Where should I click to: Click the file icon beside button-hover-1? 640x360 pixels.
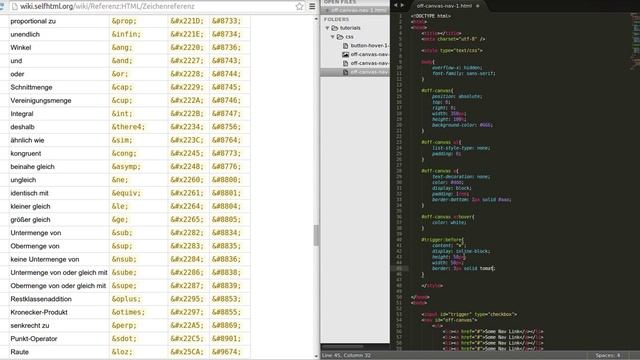pyautogui.click(x=345, y=46)
